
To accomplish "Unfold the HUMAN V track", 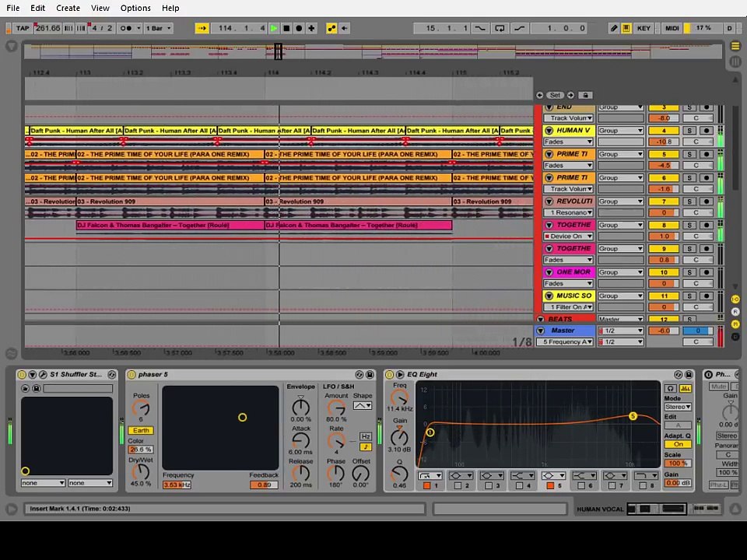I will (x=549, y=131).
